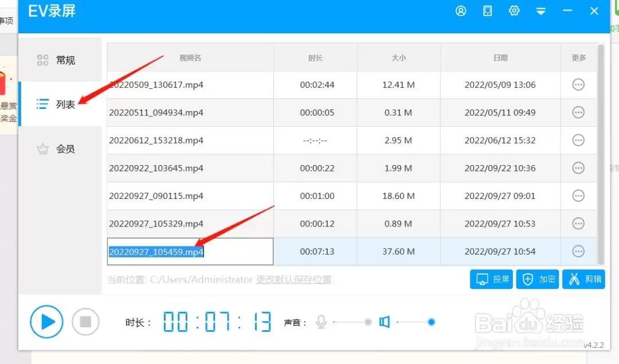Minimize the EV录屏 window

[567, 11]
